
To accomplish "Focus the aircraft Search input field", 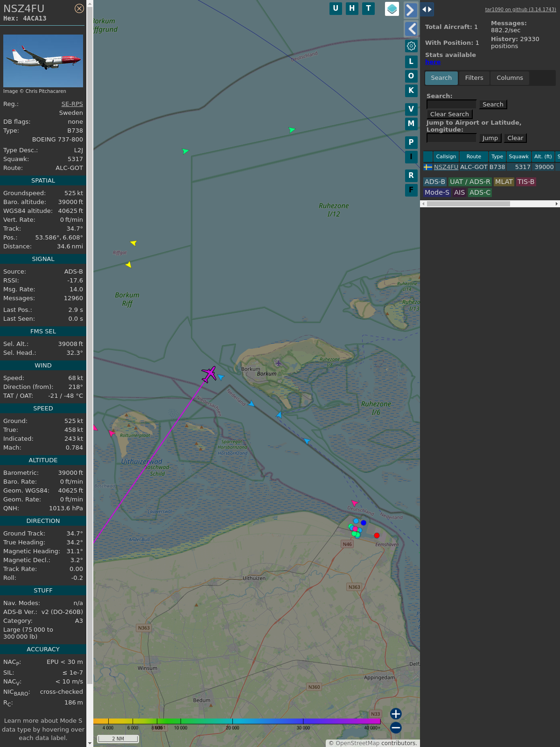I will pyautogui.click(x=451, y=105).
